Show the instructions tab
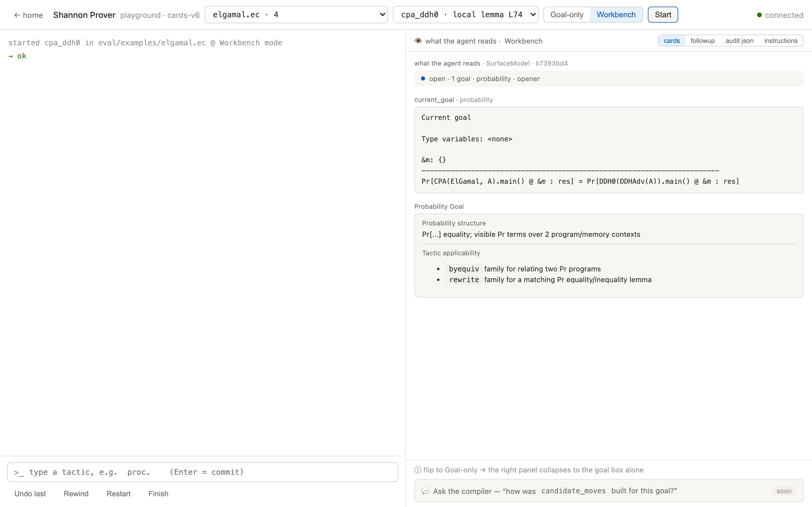812x507 pixels. [780, 41]
